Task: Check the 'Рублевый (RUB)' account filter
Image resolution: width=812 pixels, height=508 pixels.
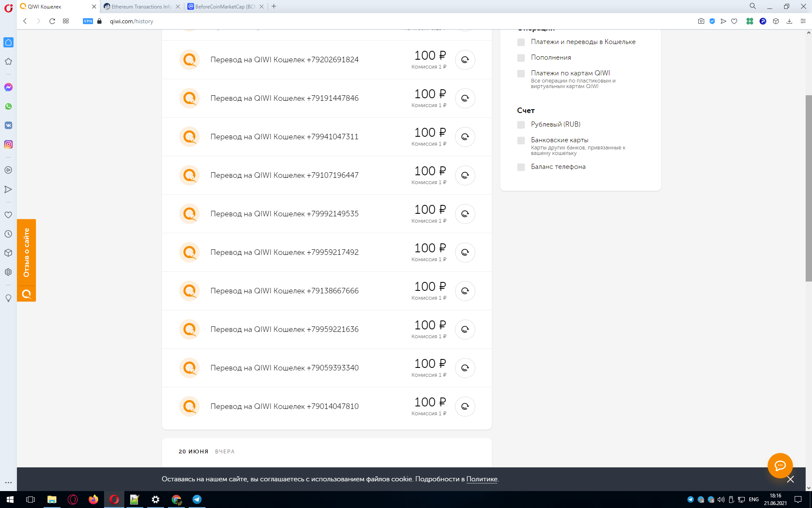Action: click(521, 125)
